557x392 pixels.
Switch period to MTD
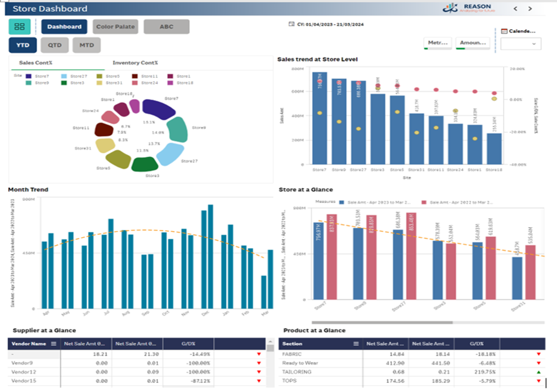click(x=86, y=45)
